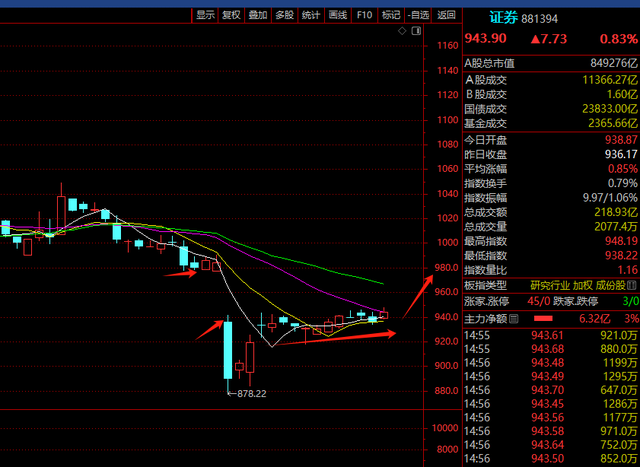The width and height of the screenshot is (640, 467).
Task: Select the tick row priced 943.61
Action: click(x=551, y=336)
